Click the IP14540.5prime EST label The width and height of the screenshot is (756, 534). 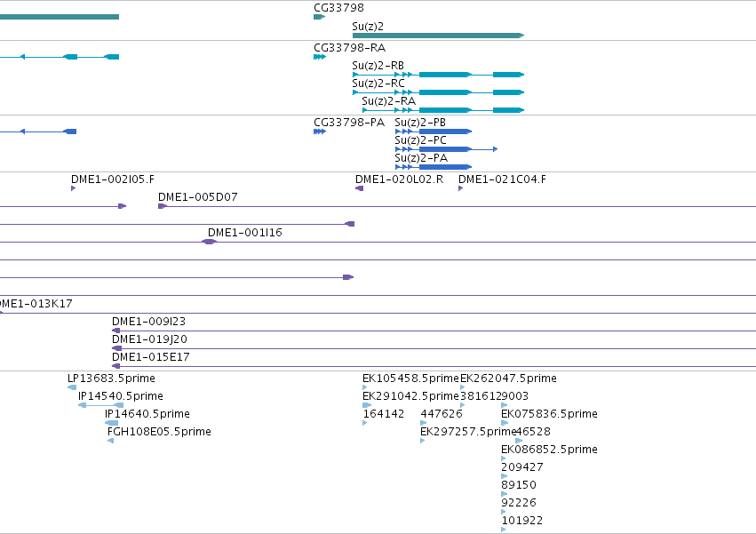point(121,396)
